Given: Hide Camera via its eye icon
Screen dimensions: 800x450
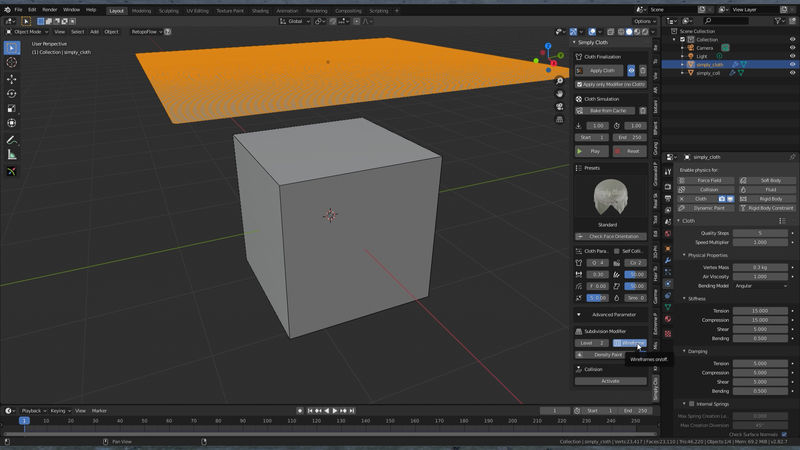Looking at the screenshot, I should click(792, 48).
